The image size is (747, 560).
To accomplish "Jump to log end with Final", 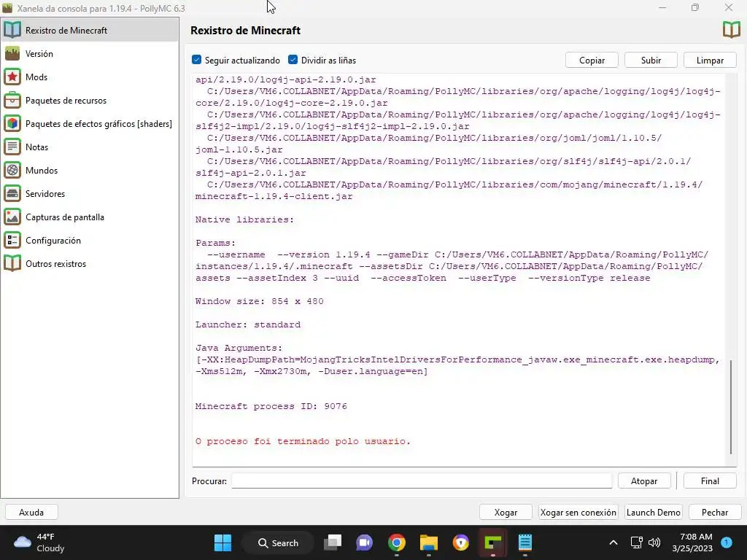I will click(710, 481).
